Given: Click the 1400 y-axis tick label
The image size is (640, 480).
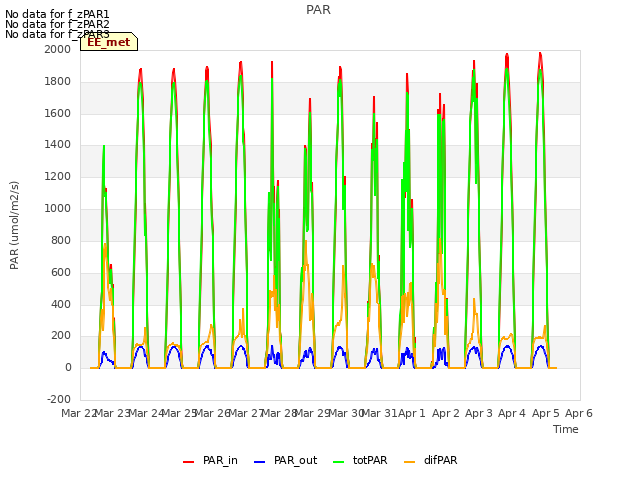Looking at the screenshot, I should point(58,144).
